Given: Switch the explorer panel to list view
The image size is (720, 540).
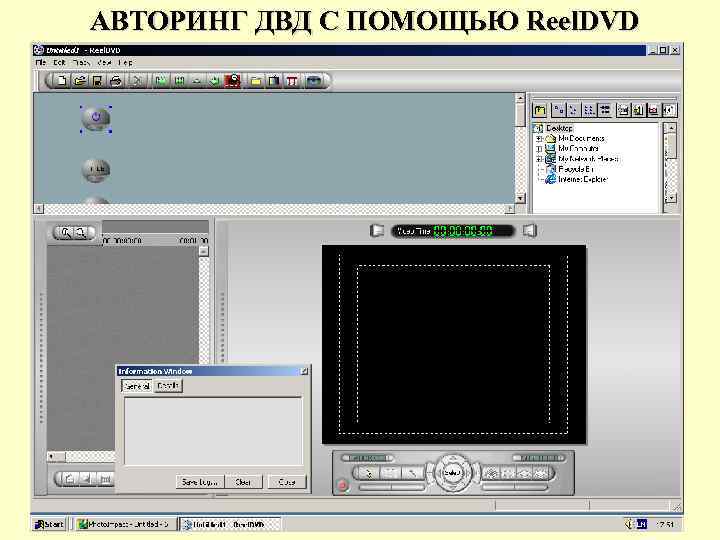Looking at the screenshot, I should (589, 110).
